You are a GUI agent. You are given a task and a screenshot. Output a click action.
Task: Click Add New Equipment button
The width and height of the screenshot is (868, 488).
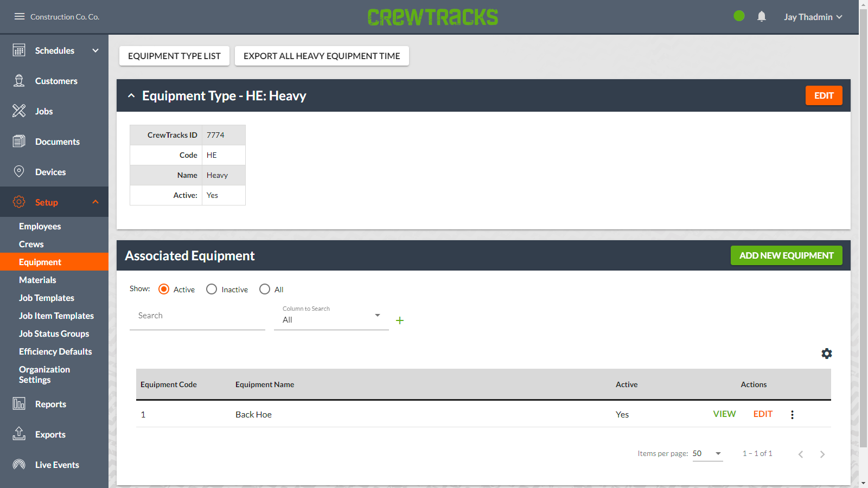(x=786, y=255)
